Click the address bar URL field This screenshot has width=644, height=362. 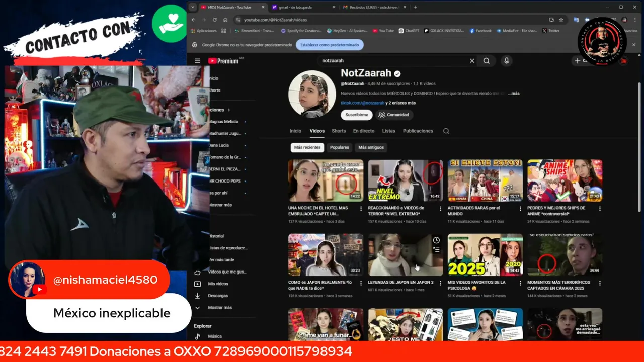(x=392, y=20)
